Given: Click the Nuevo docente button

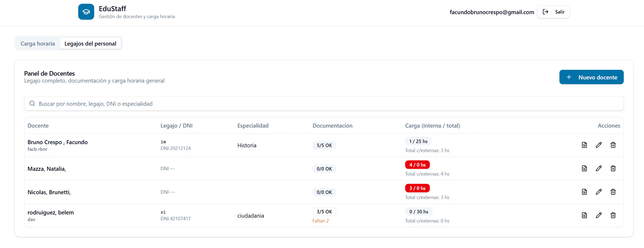Looking at the screenshot, I should coord(591,77).
